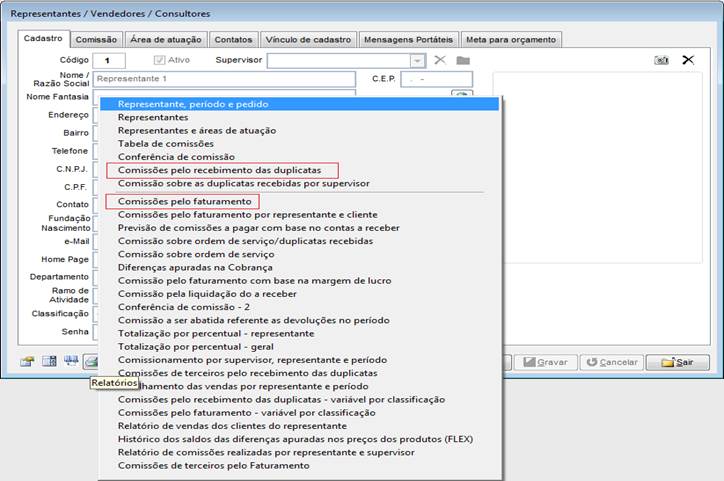Choose Totalização por percentual - geral
The image size is (724, 481).
300,347
